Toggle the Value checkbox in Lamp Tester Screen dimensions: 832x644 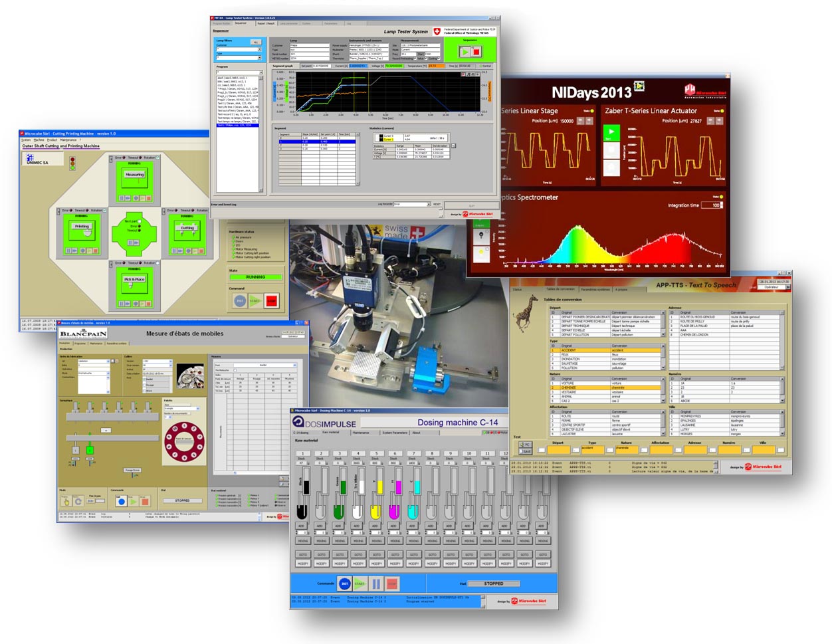click(426, 58)
